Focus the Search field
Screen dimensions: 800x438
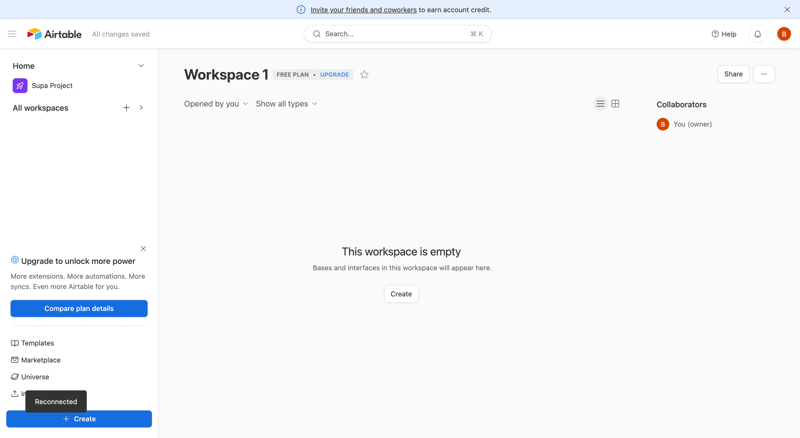(397, 34)
